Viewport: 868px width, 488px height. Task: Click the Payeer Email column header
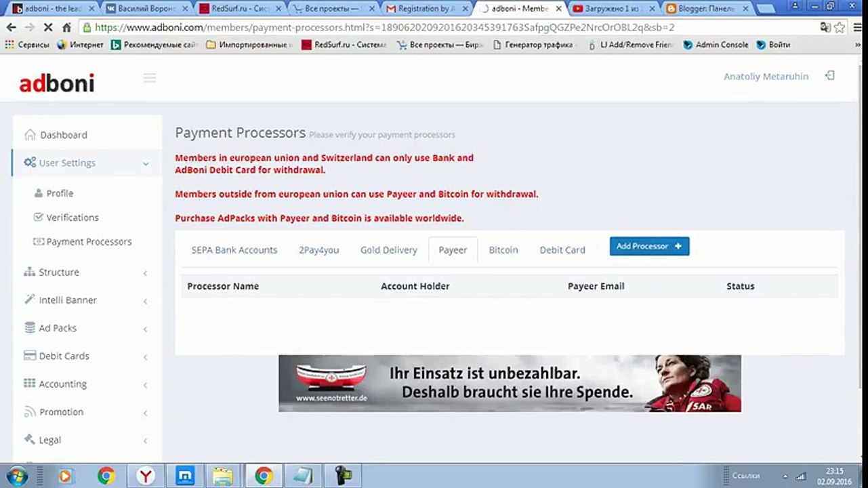point(596,286)
